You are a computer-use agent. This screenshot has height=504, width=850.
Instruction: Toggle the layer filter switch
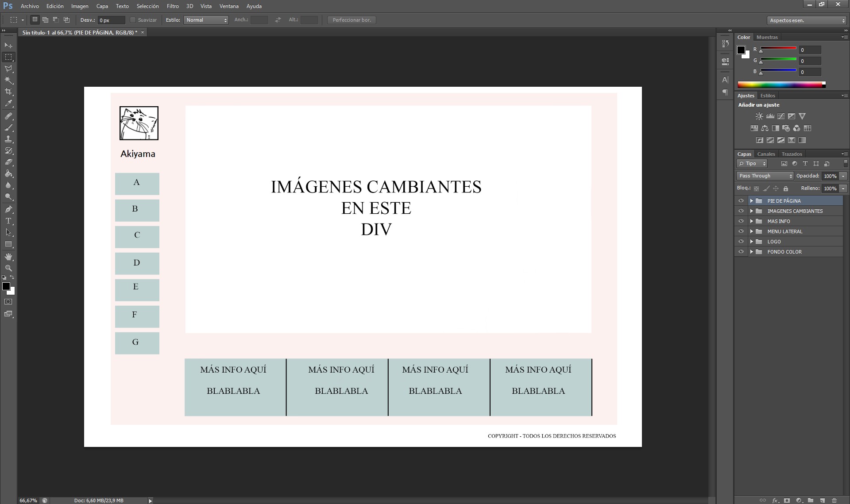[845, 163]
